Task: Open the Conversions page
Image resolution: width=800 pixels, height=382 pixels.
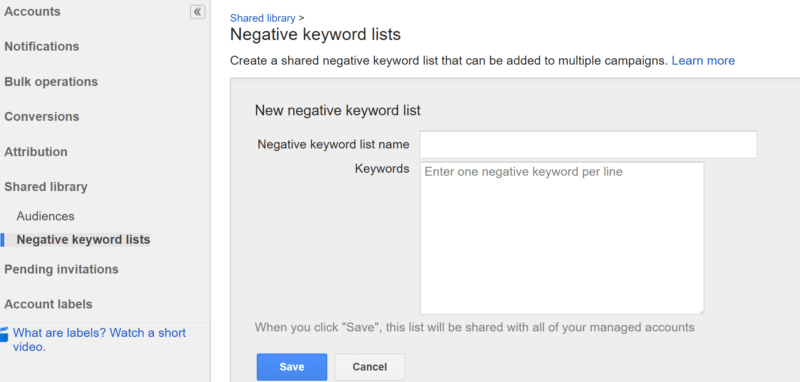Action: (42, 116)
